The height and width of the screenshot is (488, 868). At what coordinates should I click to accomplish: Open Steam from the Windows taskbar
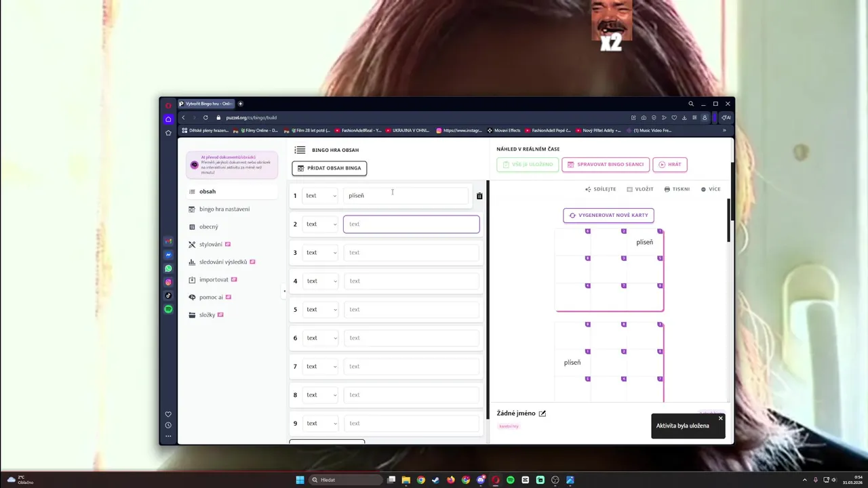point(436,480)
